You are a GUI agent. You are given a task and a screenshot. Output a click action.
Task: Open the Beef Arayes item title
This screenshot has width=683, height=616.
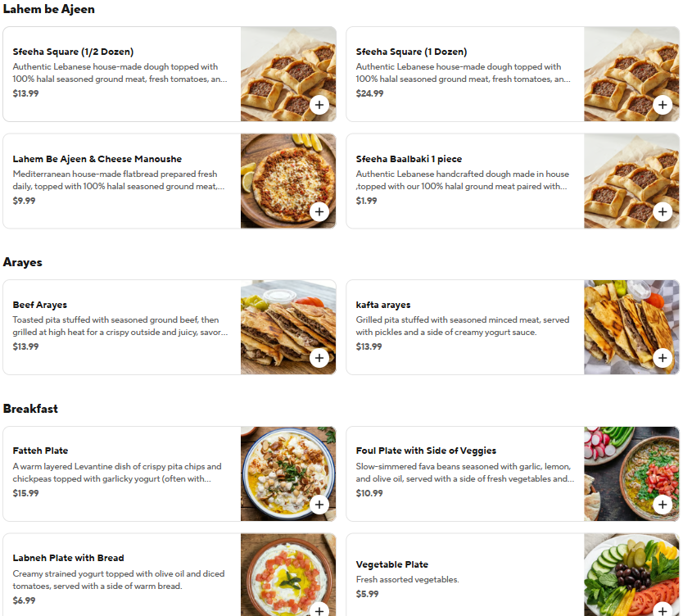[39, 305]
